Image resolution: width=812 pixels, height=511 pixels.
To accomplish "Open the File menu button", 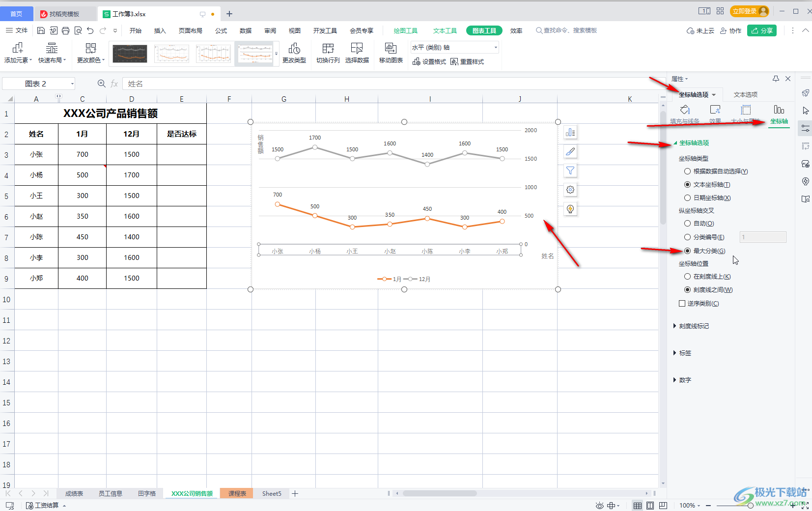I will click(x=17, y=30).
